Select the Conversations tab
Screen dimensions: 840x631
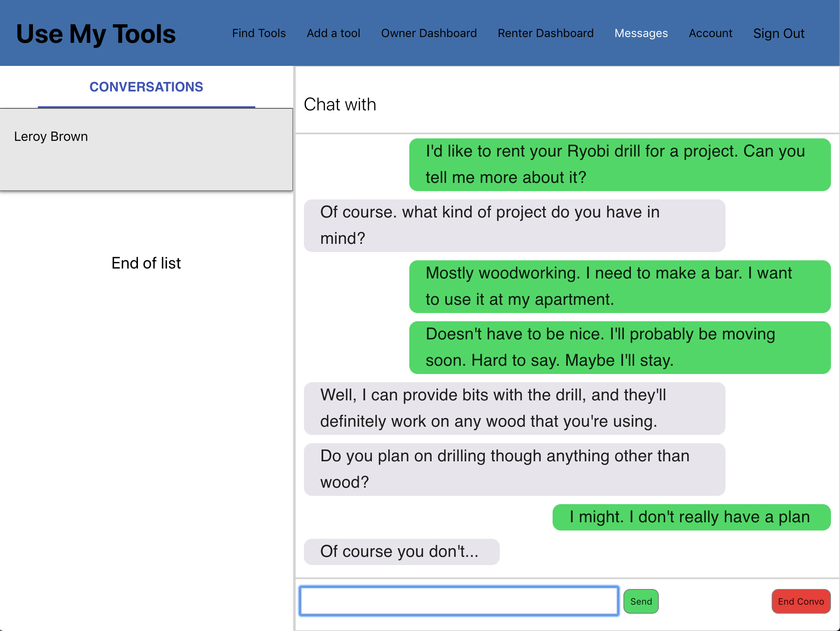(146, 87)
